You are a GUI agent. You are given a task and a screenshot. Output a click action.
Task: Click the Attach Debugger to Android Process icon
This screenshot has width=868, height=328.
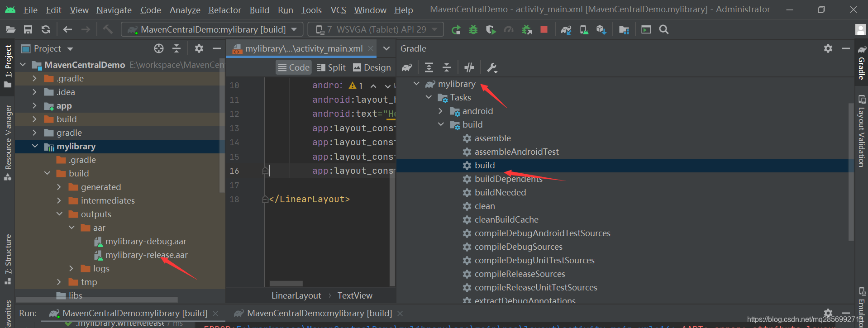tap(527, 30)
